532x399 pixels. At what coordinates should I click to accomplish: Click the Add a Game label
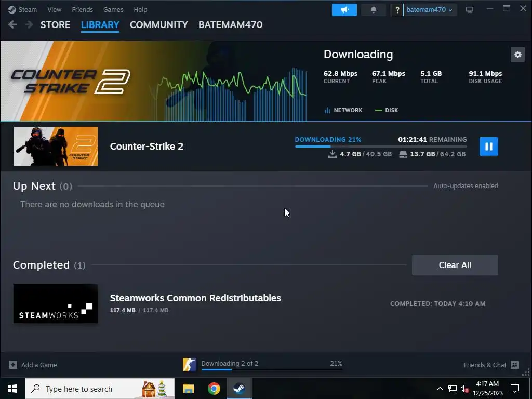tap(39, 365)
